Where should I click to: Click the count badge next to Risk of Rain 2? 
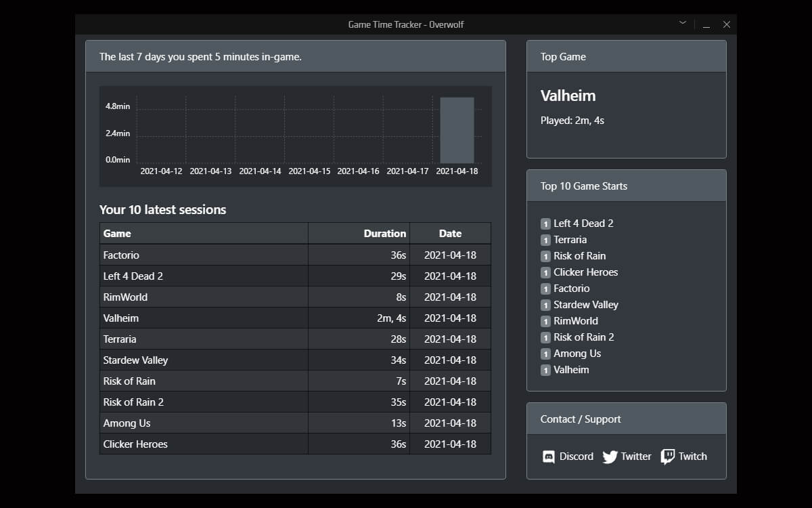(545, 337)
